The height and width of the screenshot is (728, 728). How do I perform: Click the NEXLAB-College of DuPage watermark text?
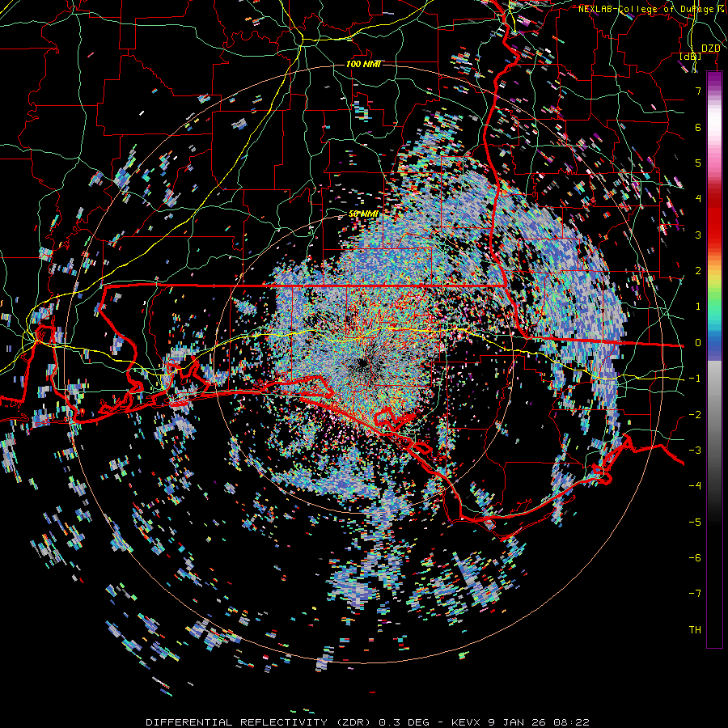(x=653, y=9)
